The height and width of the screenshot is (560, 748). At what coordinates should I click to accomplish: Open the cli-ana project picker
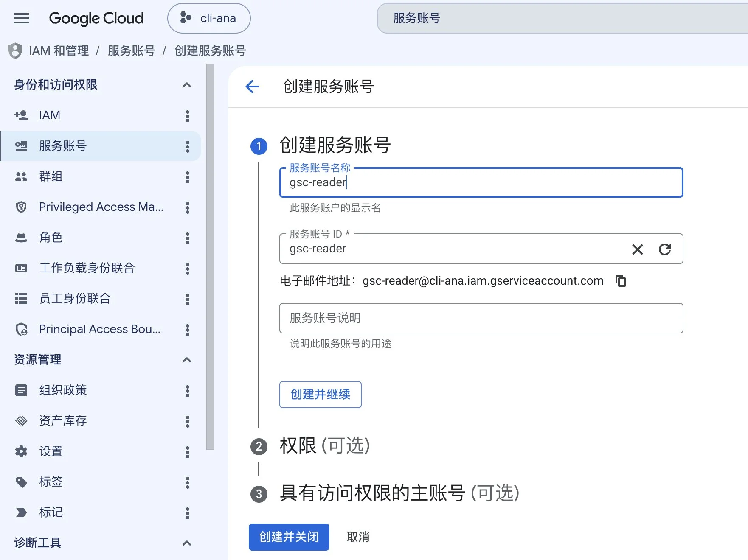(209, 18)
